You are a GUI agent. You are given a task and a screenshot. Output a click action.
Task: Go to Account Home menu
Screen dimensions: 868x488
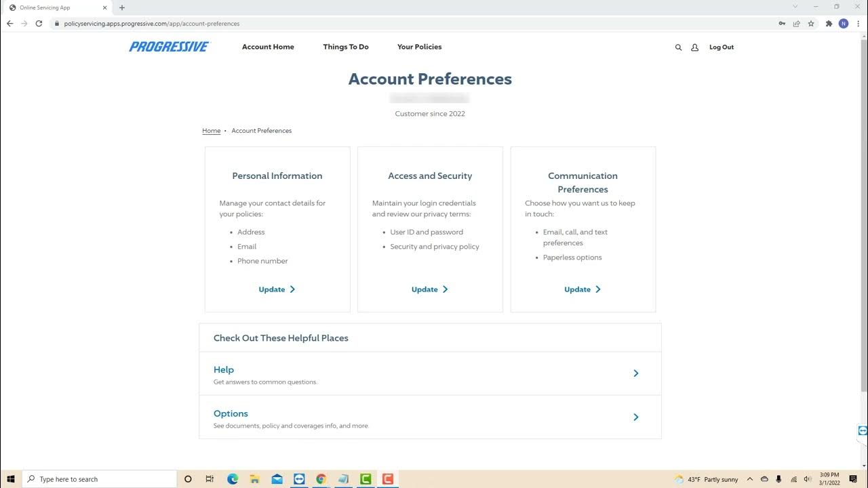(268, 47)
